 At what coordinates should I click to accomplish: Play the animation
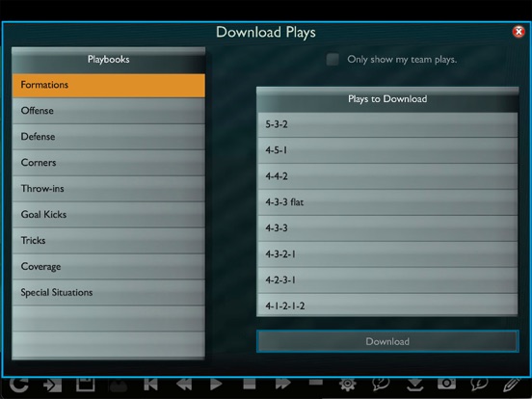tap(216, 385)
